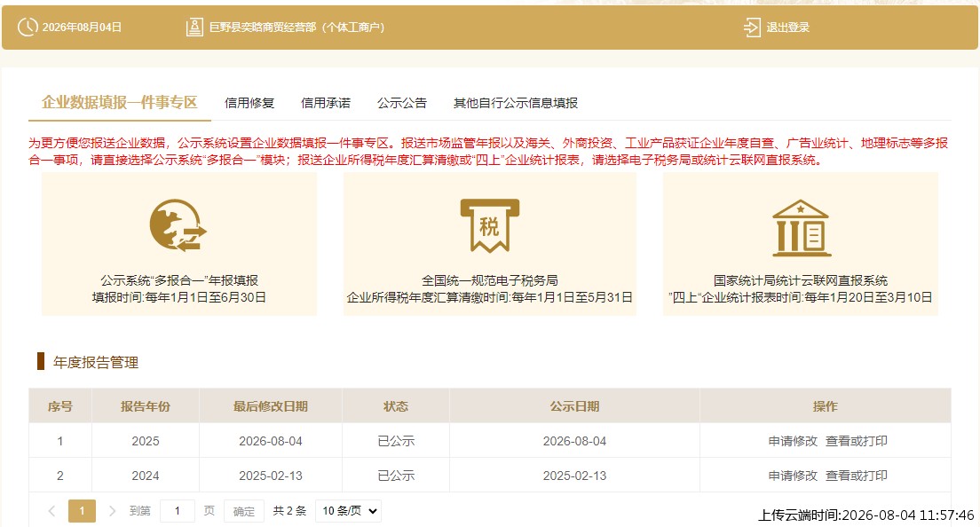This screenshot has height=527, width=980.
Task: Go to next page arrow in pagination
Action: (112, 511)
